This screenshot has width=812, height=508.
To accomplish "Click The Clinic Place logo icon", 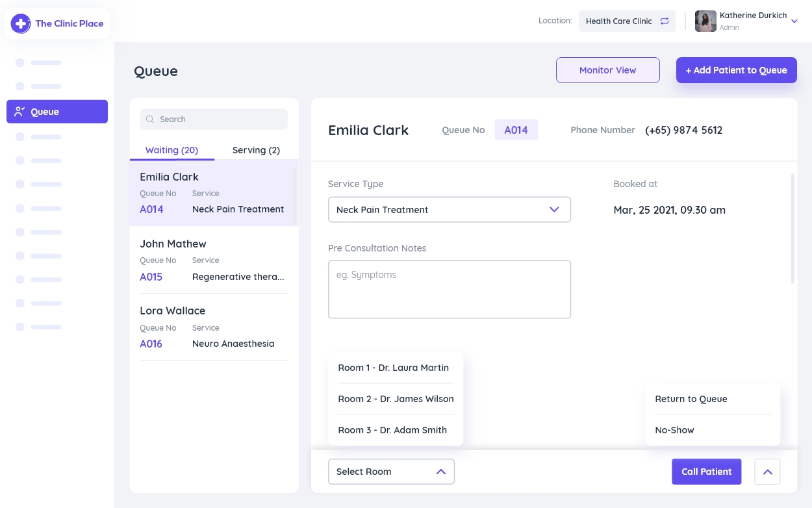I will pos(21,23).
